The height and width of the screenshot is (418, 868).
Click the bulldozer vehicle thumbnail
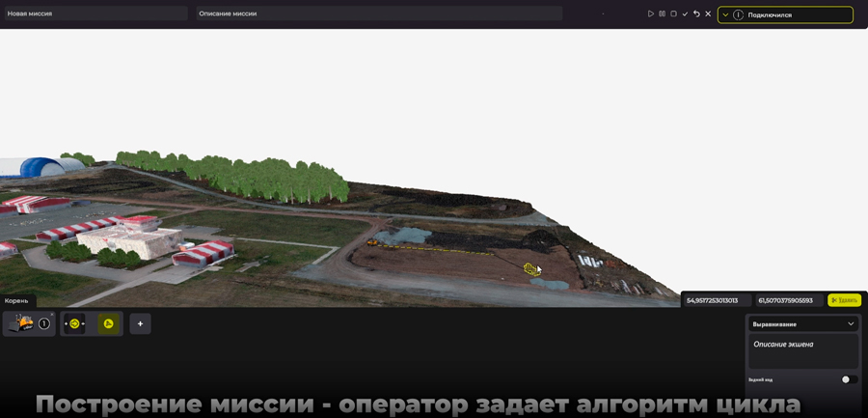[21, 324]
